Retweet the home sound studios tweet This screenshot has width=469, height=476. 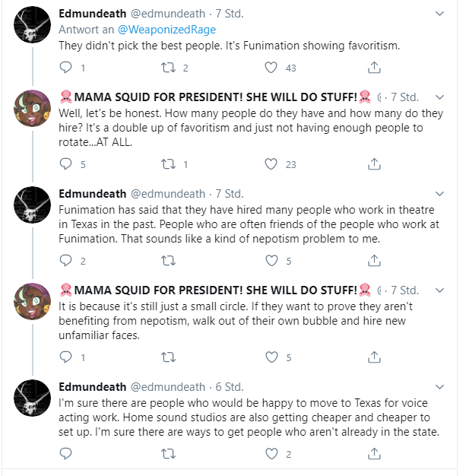(x=168, y=454)
